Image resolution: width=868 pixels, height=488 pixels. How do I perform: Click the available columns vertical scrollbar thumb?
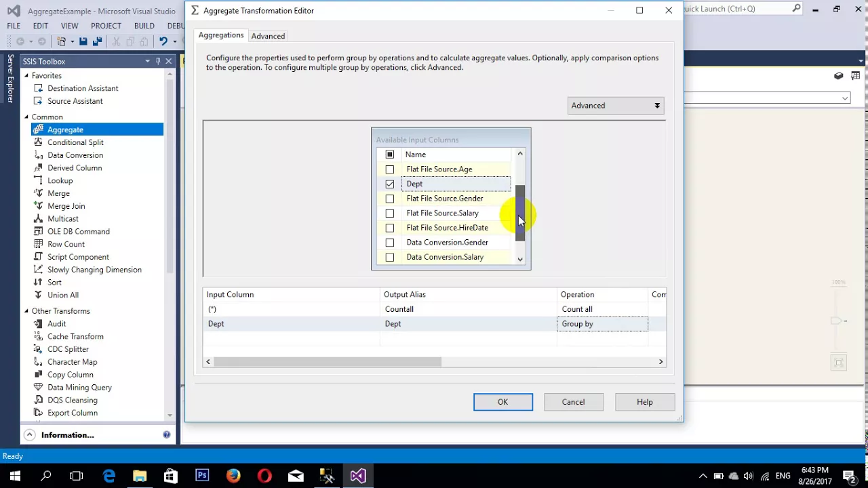point(520,213)
